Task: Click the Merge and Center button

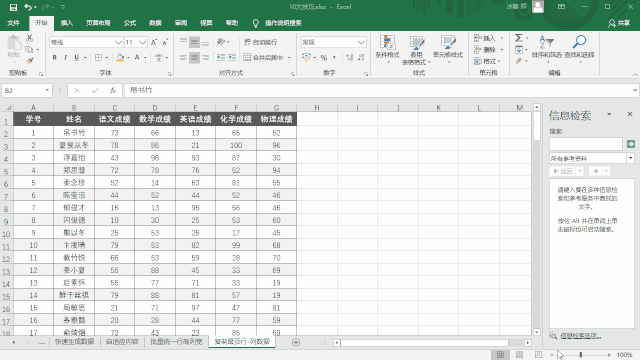Action: tap(264, 58)
